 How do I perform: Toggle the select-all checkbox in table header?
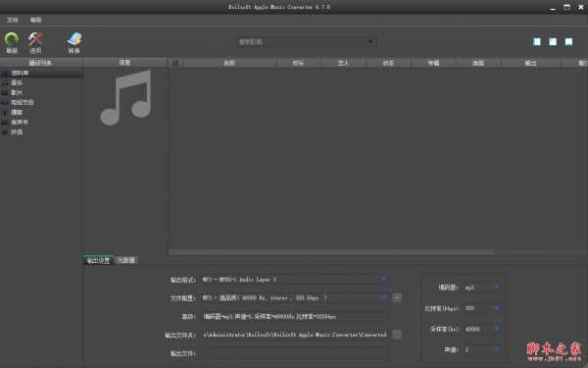pos(175,63)
